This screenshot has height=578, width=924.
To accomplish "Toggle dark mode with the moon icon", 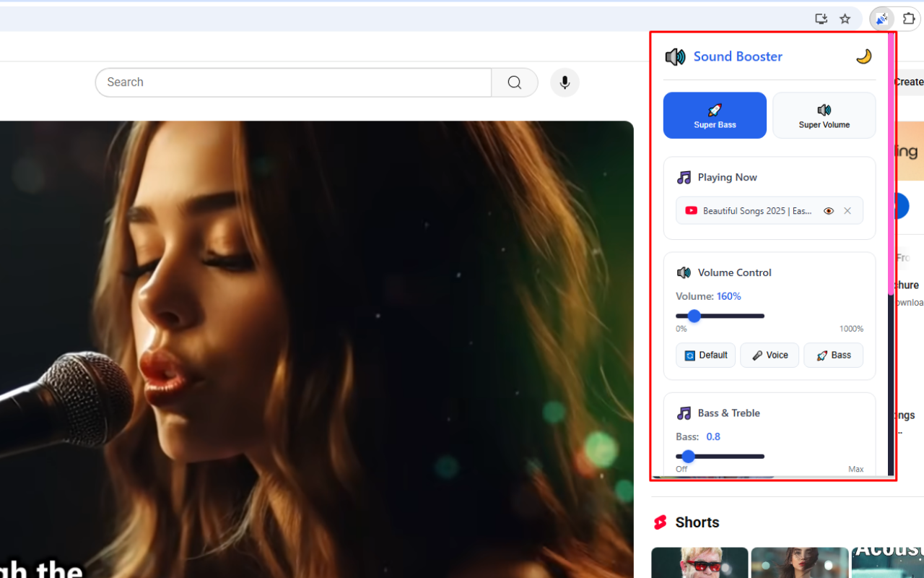I will [863, 56].
